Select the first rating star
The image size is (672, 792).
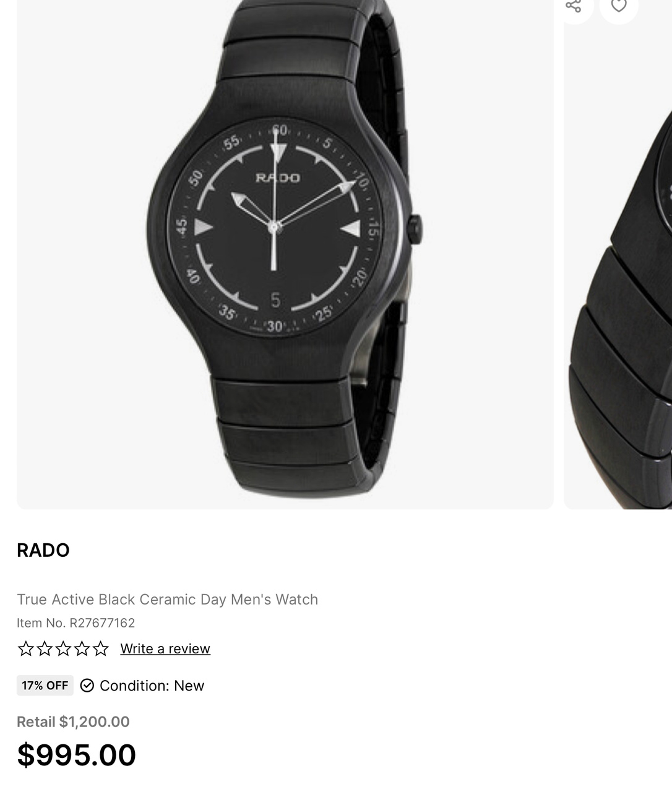click(x=26, y=648)
